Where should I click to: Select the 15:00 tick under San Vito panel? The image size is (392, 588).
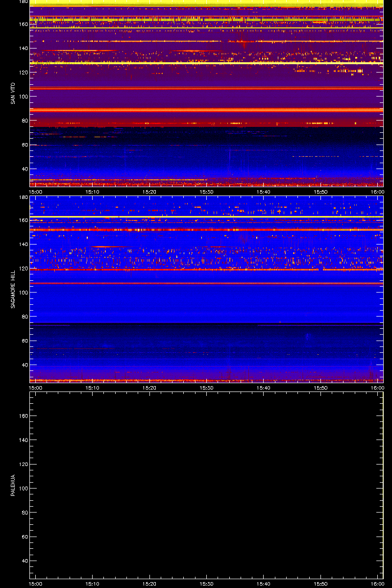(36, 192)
